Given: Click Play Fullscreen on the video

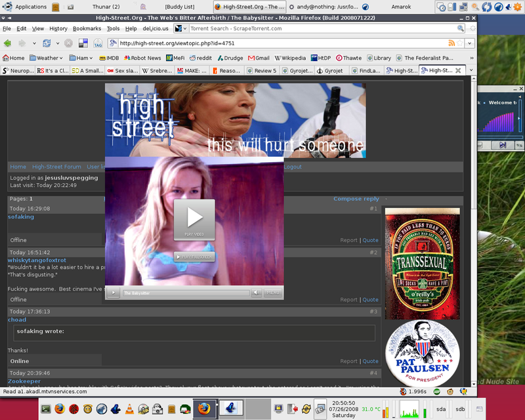Looking at the screenshot, I should coord(194,257).
